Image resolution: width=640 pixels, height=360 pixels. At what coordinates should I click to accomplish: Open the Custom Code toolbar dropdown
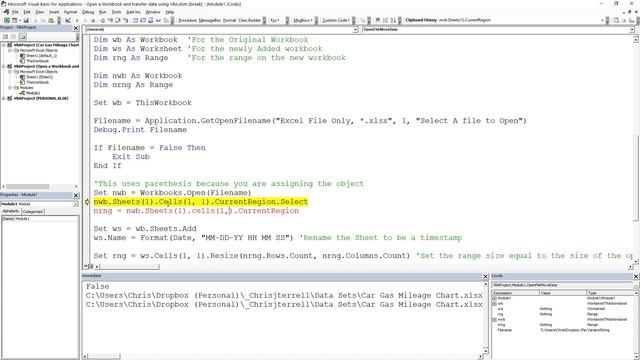336,20
